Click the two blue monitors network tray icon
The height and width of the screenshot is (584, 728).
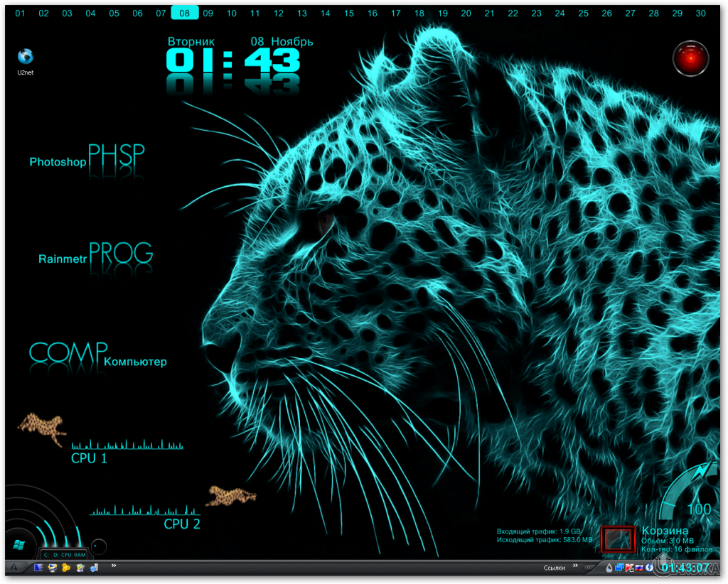pyautogui.click(x=619, y=567)
